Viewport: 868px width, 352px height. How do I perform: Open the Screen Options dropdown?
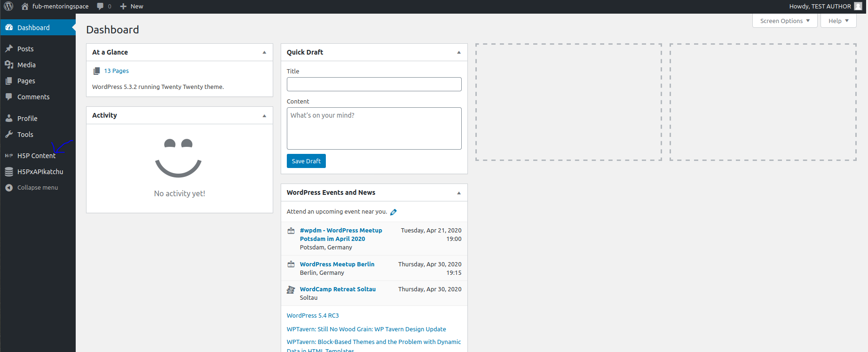tap(785, 21)
